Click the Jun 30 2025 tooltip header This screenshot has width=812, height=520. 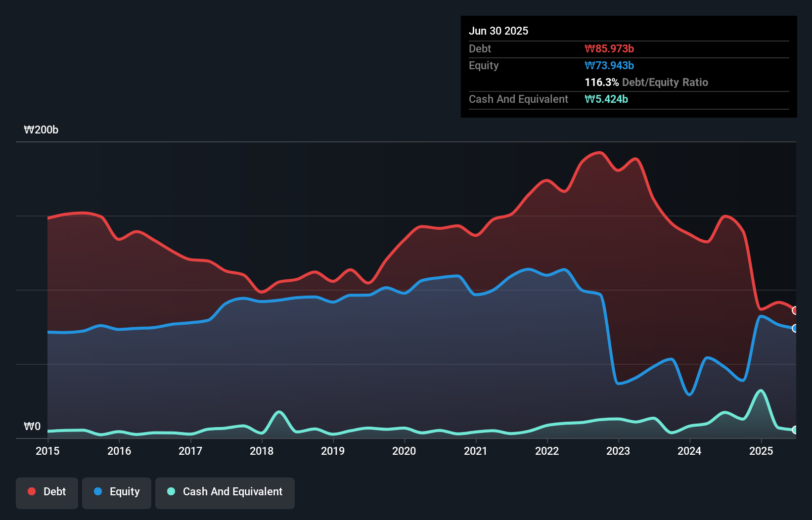(498, 31)
